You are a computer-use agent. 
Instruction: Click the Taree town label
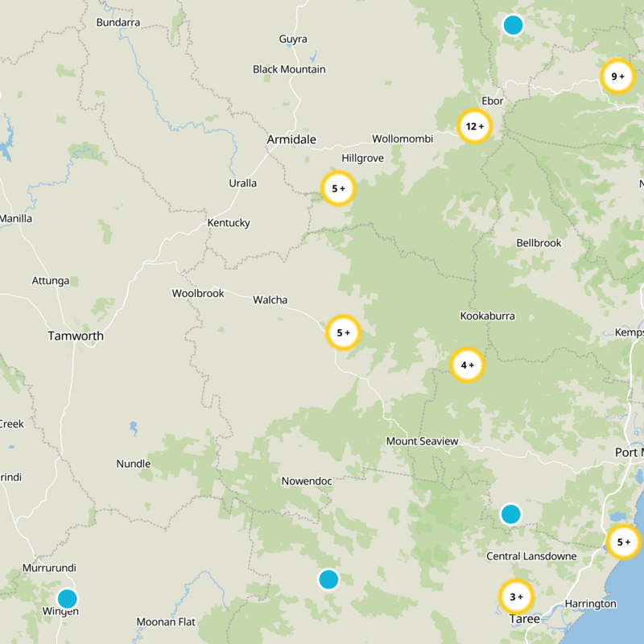pos(523,621)
